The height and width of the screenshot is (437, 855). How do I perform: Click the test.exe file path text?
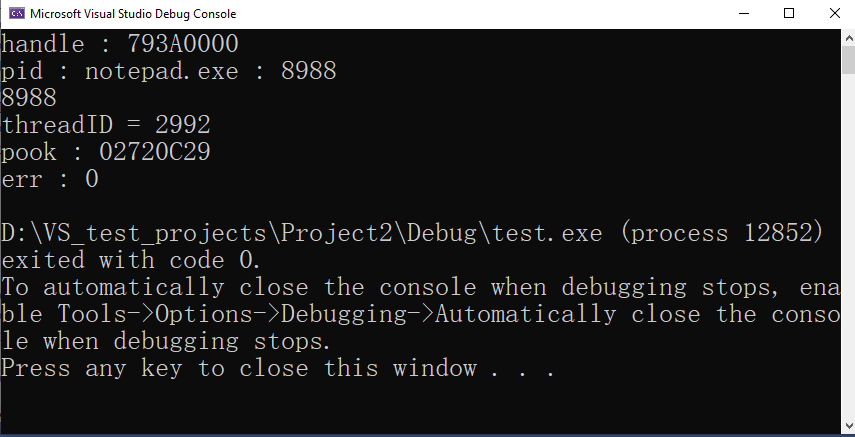302,234
